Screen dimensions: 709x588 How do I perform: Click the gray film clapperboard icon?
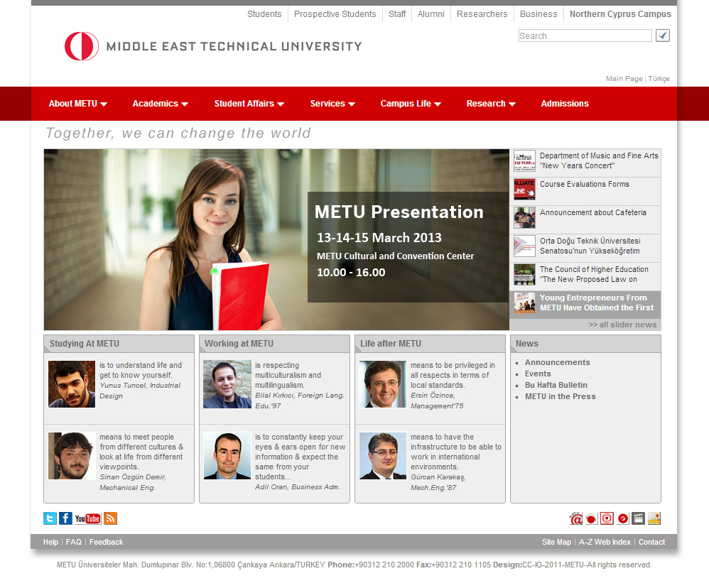638,518
